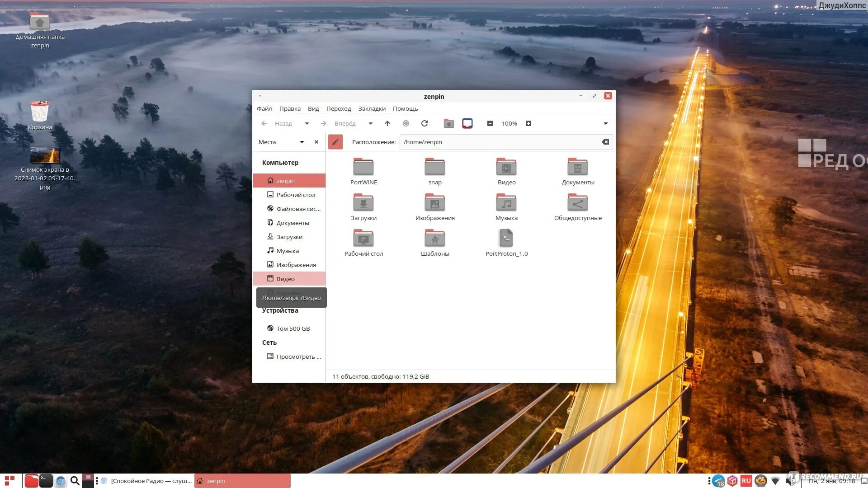Reload the current folder
The width and height of the screenshot is (868, 488).
point(425,123)
